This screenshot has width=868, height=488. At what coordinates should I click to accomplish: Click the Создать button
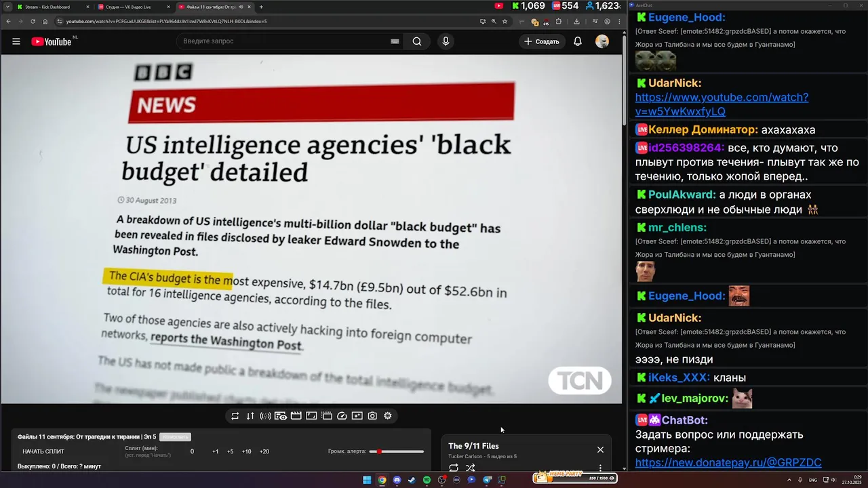(541, 41)
